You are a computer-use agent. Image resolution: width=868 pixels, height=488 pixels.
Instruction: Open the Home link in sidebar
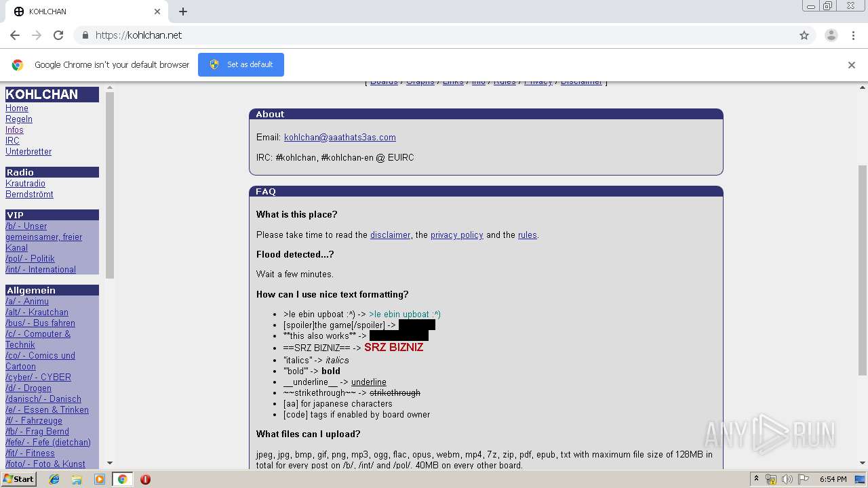pos(17,108)
